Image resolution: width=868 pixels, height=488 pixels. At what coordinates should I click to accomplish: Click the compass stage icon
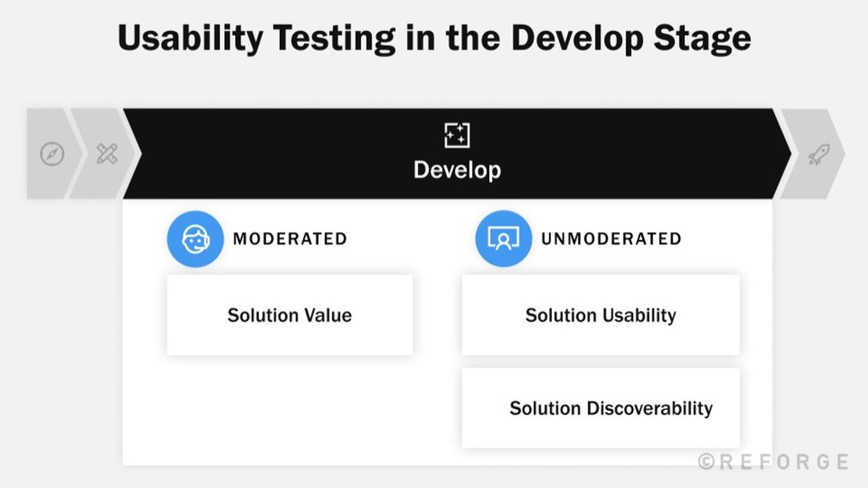click(x=52, y=154)
